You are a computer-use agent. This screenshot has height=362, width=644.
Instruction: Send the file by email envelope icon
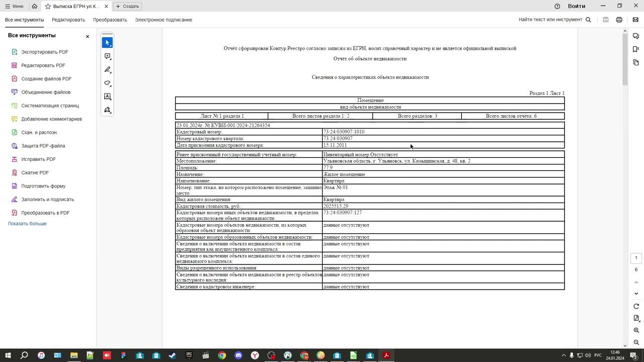pyautogui.click(x=635, y=20)
